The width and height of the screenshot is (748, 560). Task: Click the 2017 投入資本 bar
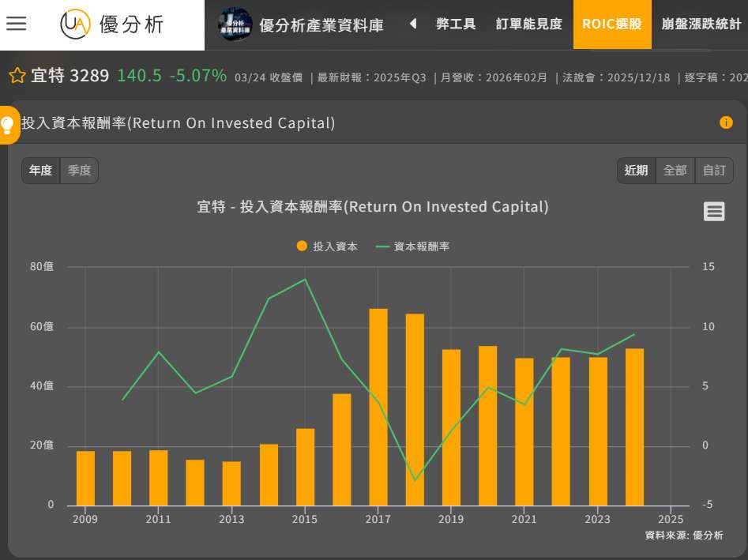click(378, 407)
